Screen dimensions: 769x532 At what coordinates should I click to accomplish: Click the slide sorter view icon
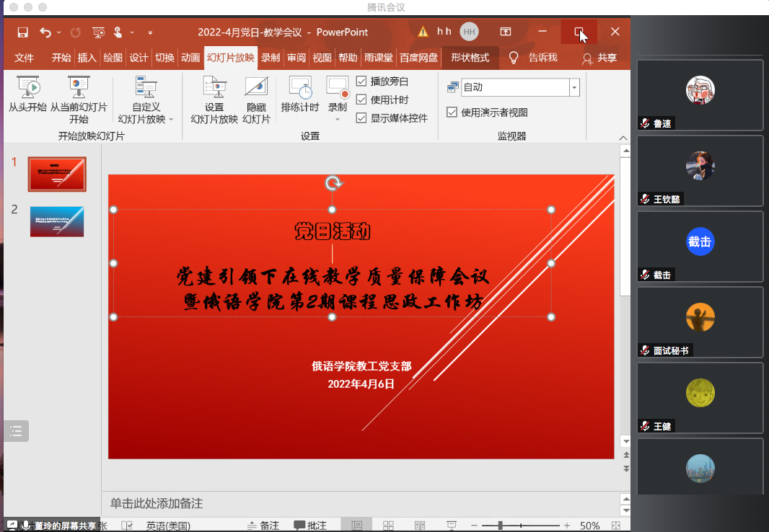pyautogui.click(x=388, y=526)
